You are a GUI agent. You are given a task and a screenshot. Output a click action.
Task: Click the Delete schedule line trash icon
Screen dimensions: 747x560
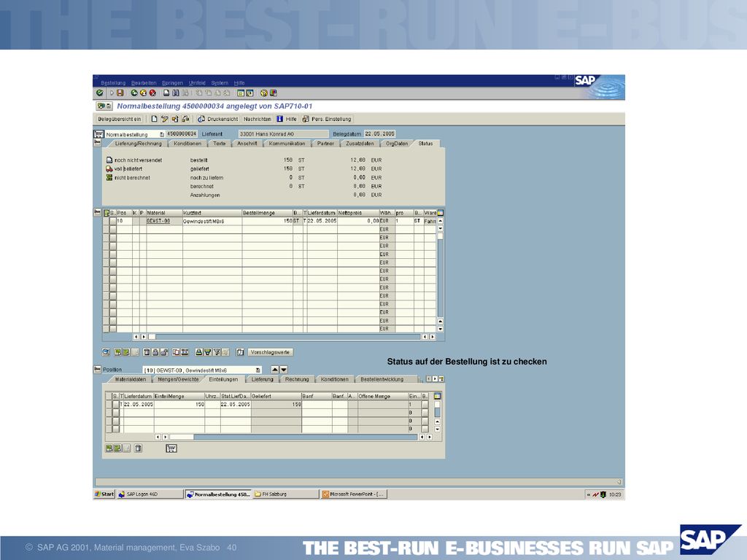coord(138,448)
